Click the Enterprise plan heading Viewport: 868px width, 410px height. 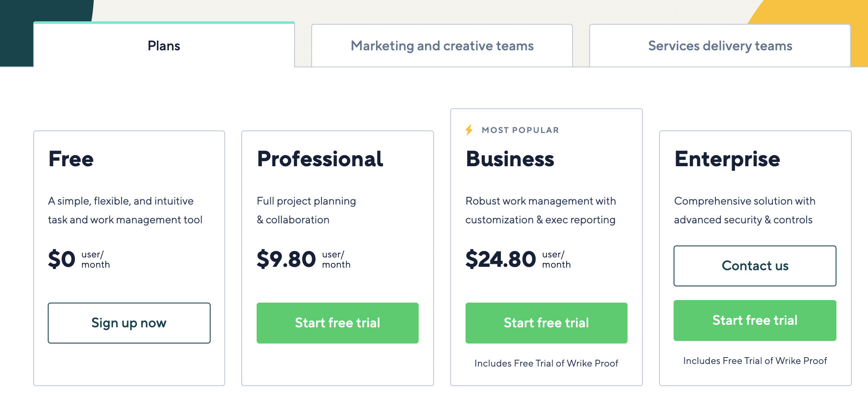tap(727, 159)
